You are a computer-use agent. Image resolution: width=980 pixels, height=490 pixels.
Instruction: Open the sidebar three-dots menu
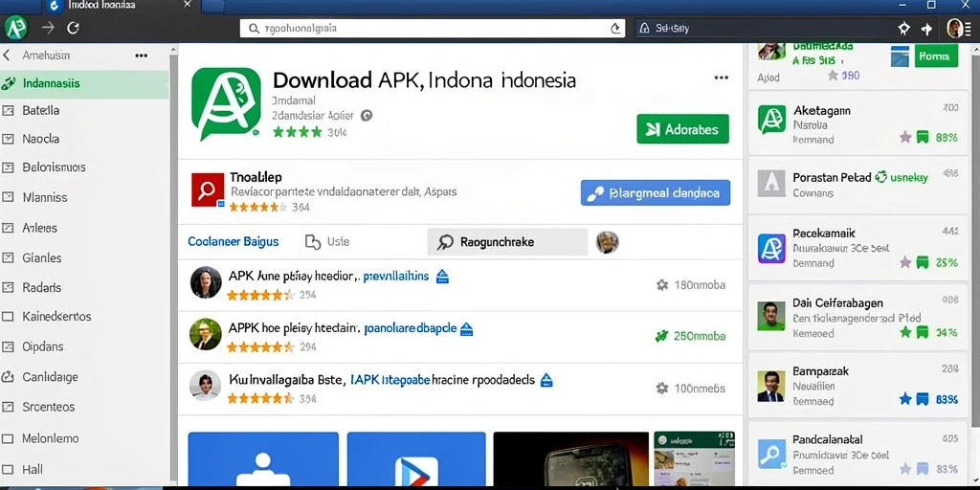pyautogui.click(x=142, y=56)
